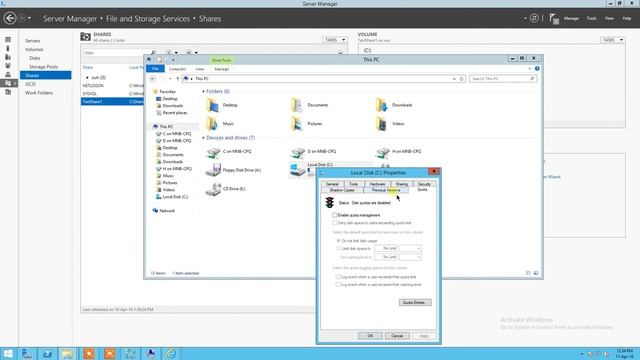
Task: Open the Music folder icon in This PC
Action: tap(213, 124)
